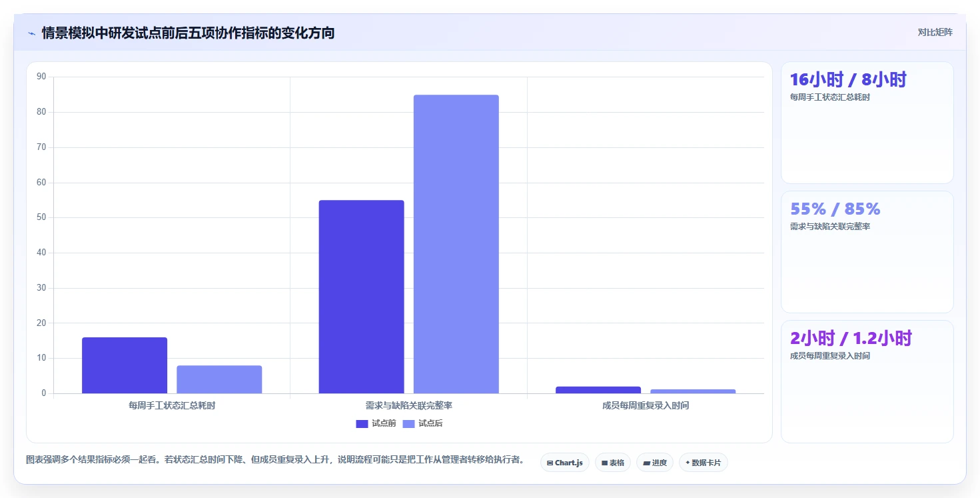This screenshot has width=980, height=498.
Task: Click the 试点前 bar for 需求与缺陷关联完整率
Action: point(361,297)
